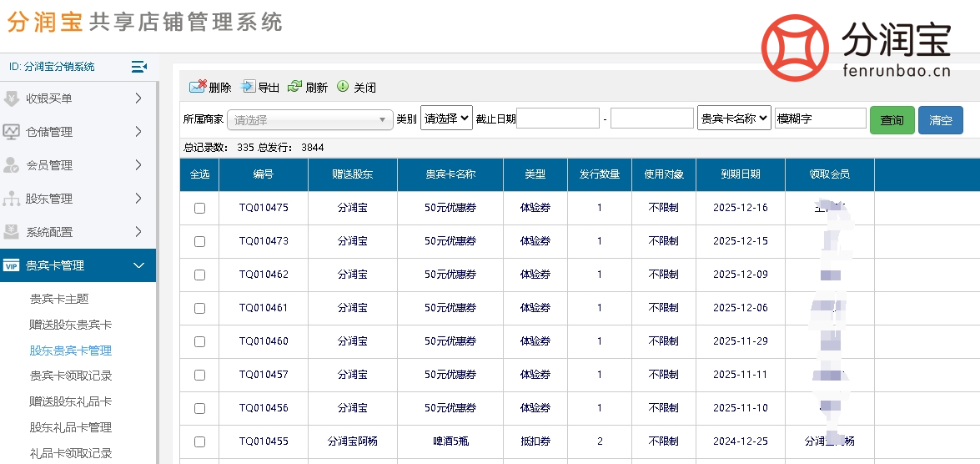Open the 贵宾卡领取记录 submenu item
The image size is (980, 464).
pos(71,376)
